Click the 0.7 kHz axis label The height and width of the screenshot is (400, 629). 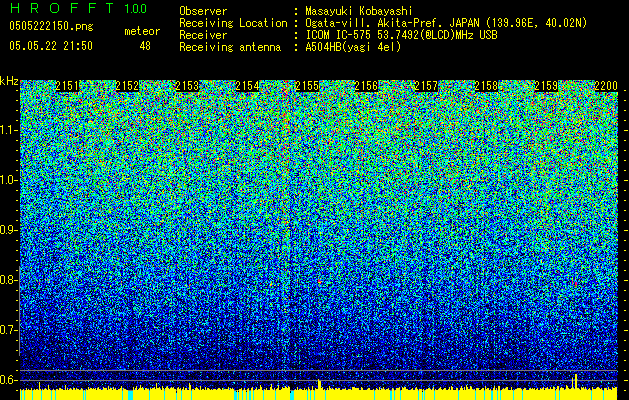tap(8, 330)
